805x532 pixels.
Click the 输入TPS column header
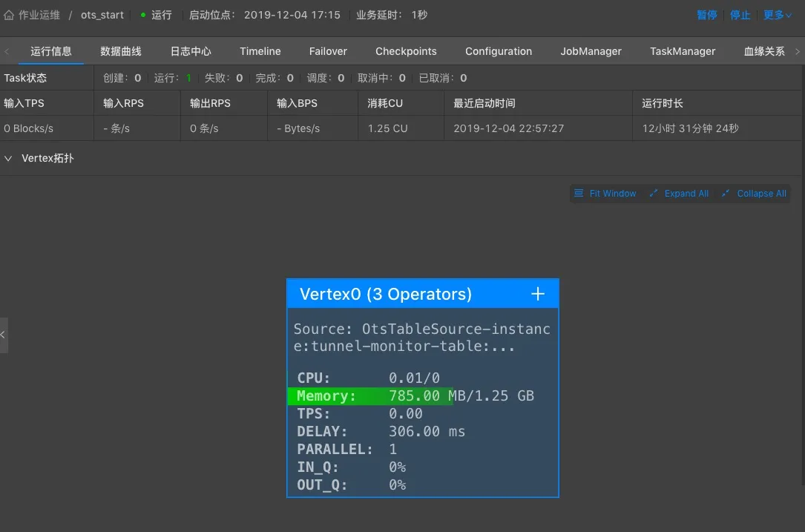click(x=24, y=103)
